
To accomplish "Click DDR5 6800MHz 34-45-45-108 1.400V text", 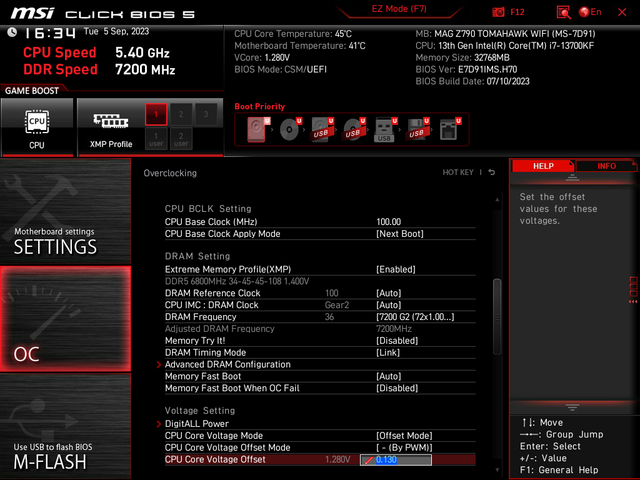I will tap(237, 281).
